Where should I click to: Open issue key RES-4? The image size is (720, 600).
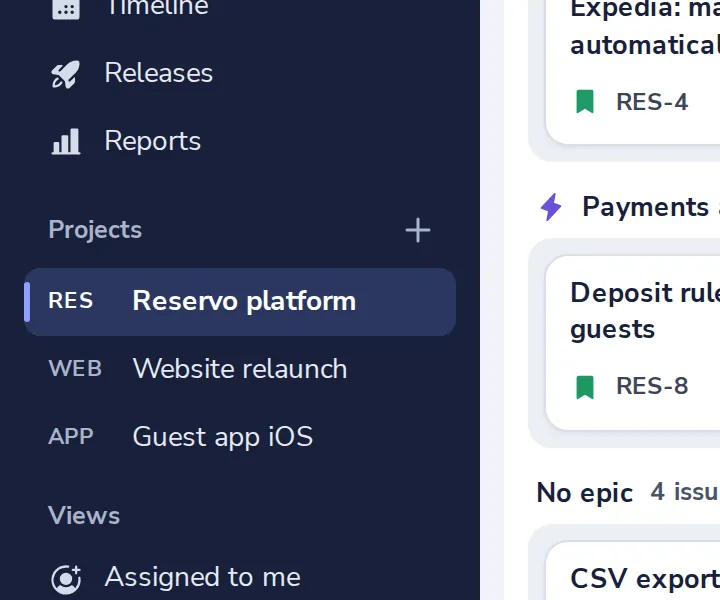(x=652, y=102)
